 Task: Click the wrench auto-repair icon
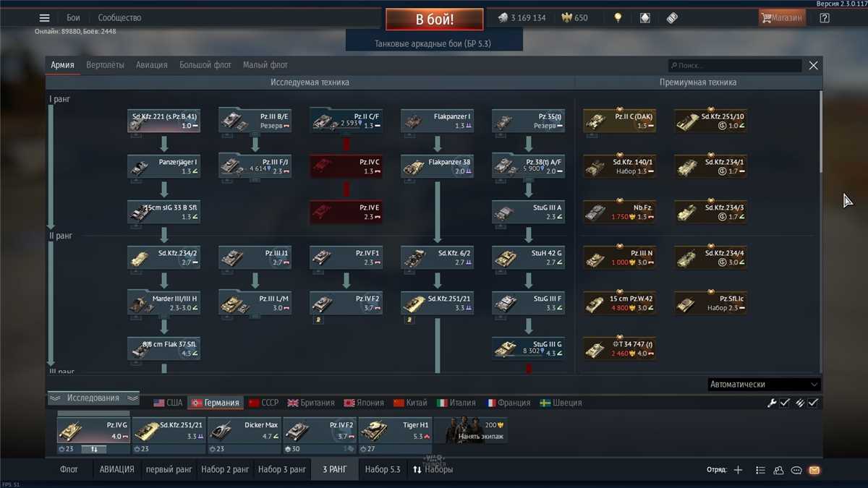[772, 403]
